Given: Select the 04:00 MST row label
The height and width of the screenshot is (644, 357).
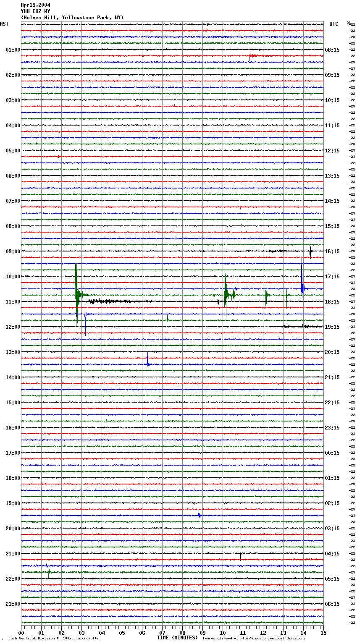Looking at the screenshot, I should [x=13, y=126].
